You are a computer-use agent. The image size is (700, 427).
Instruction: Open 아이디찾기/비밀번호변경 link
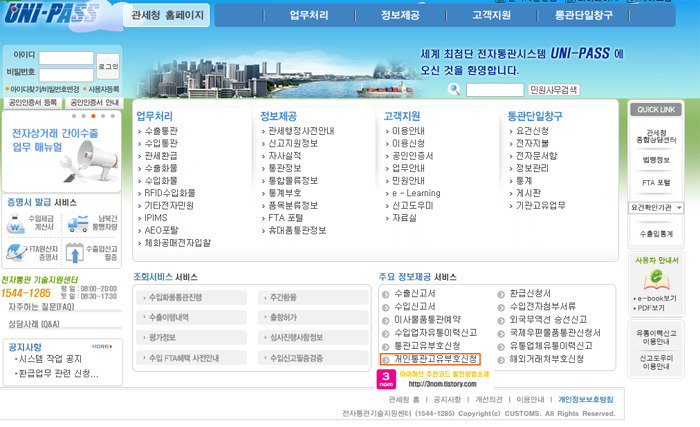[45, 89]
